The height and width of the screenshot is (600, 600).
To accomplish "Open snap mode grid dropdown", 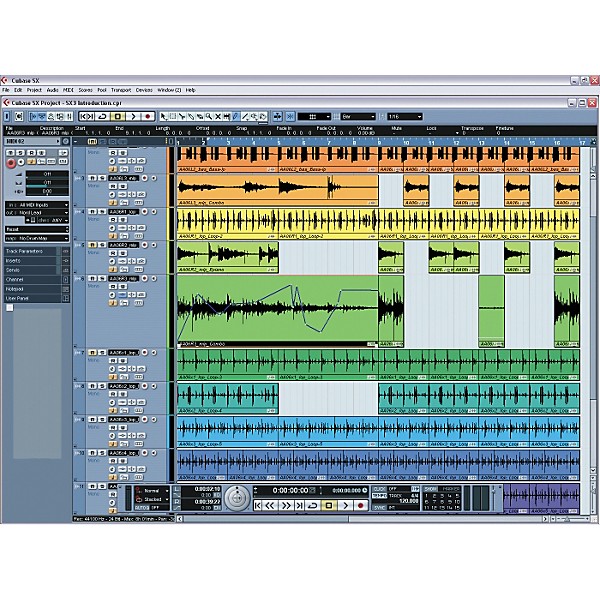I will tap(314, 116).
